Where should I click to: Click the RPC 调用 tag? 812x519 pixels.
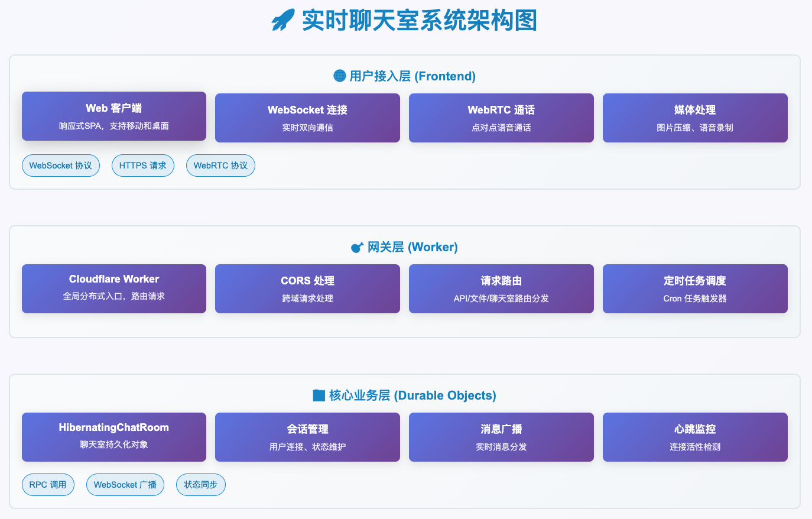(48, 485)
